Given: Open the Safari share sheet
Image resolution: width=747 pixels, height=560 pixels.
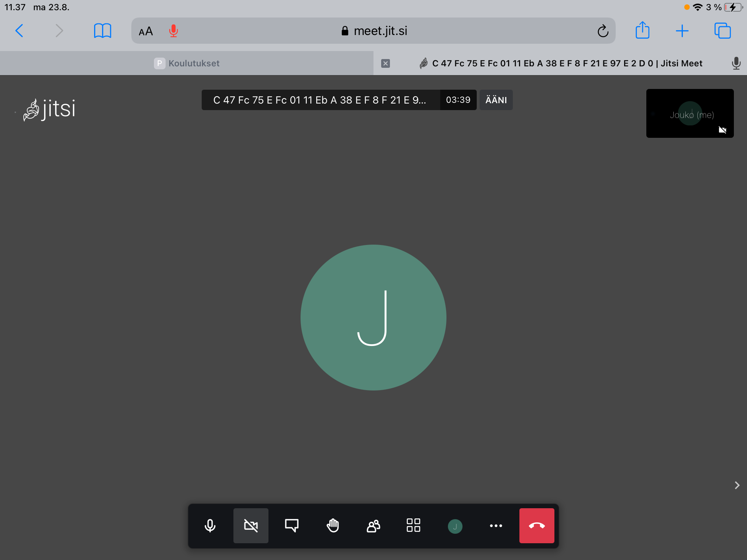Looking at the screenshot, I should pos(642,31).
